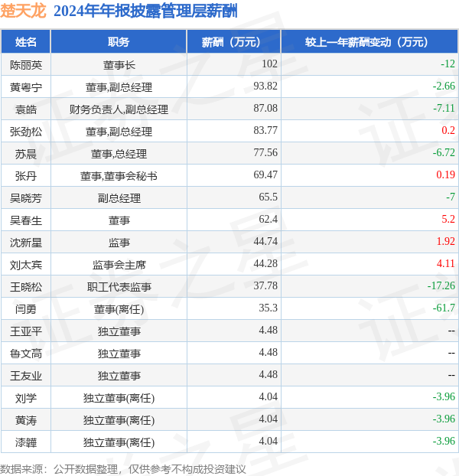Click the change value 4.11
This screenshot has height=476, width=459.
click(446, 263)
